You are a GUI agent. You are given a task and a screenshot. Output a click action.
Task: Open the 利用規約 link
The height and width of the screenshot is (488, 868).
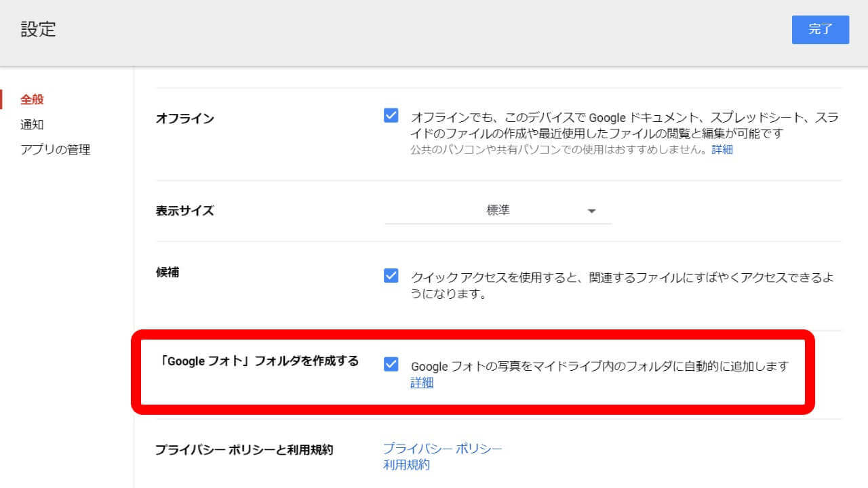click(406, 465)
